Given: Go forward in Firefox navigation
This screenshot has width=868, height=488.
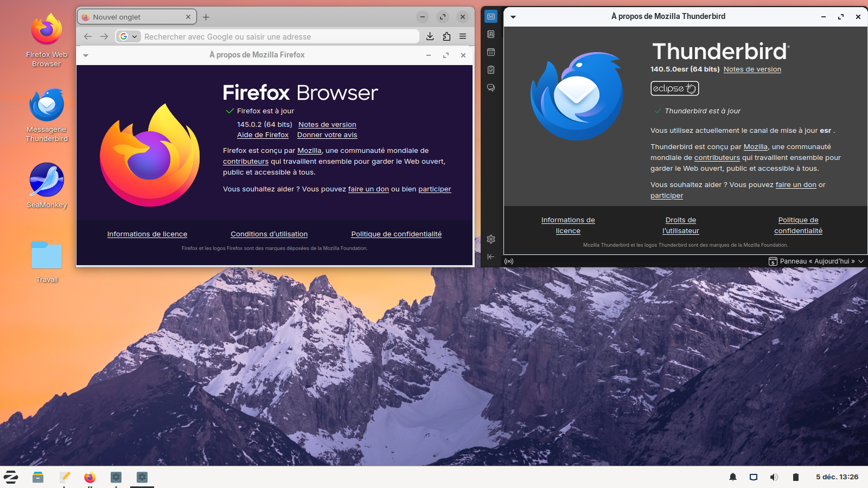Looking at the screenshot, I should (x=104, y=36).
